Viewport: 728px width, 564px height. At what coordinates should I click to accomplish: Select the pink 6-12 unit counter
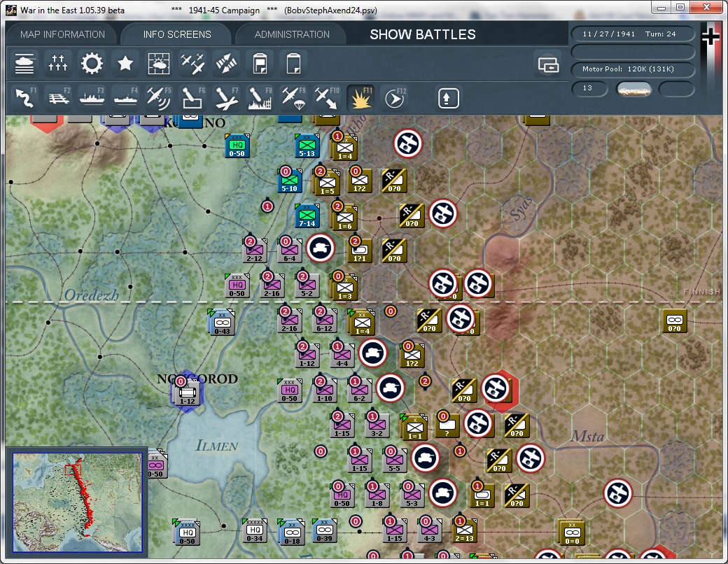click(x=325, y=320)
